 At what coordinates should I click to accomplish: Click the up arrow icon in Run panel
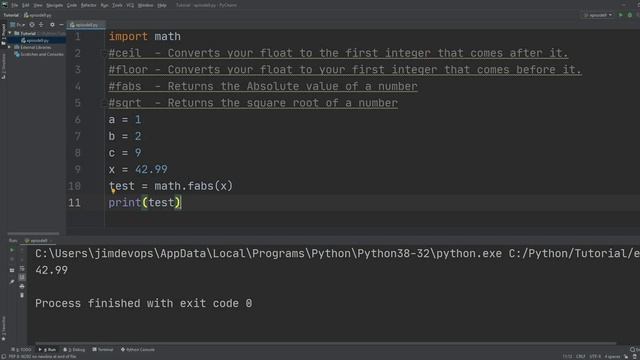click(22, 250)
